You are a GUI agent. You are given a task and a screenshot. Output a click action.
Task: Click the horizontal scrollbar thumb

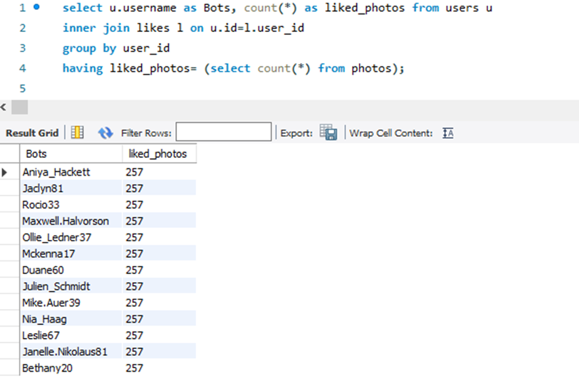pyautogui.click(x=18, y=107)
